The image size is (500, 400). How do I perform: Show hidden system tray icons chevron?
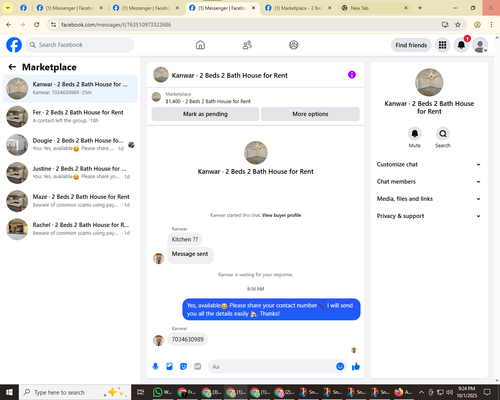click(x=421, y=392)
